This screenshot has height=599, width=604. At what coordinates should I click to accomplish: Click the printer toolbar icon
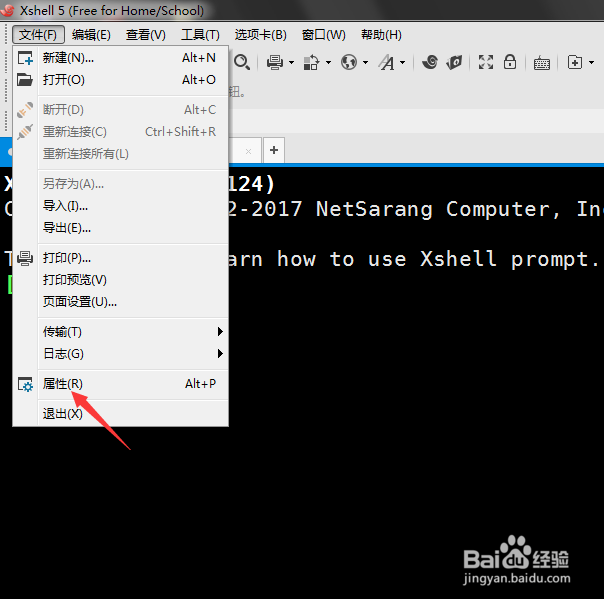275,62
